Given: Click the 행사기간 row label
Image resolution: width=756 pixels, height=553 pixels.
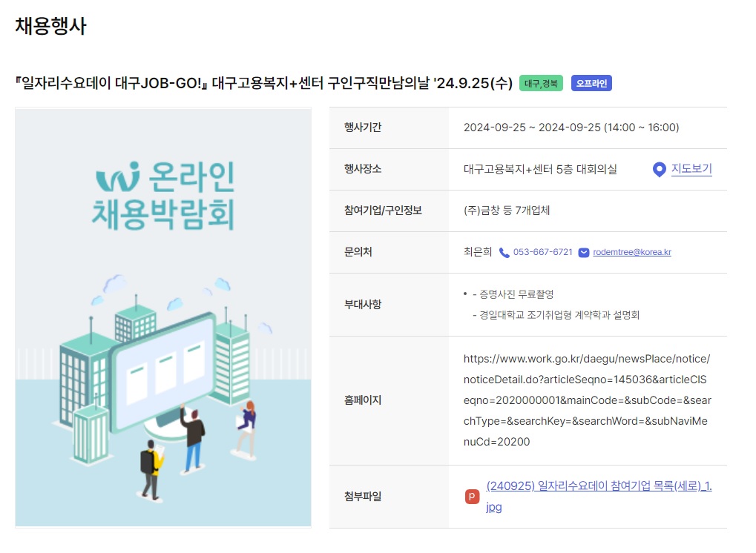Looking at the screenshot, I should [x=363, y=128].
